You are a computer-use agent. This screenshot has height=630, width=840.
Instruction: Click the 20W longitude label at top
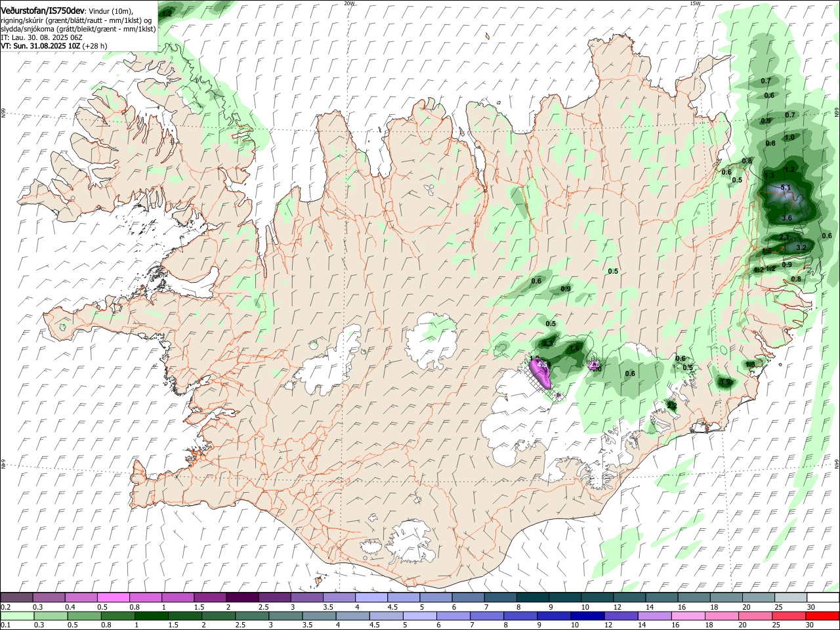(349, 3)
